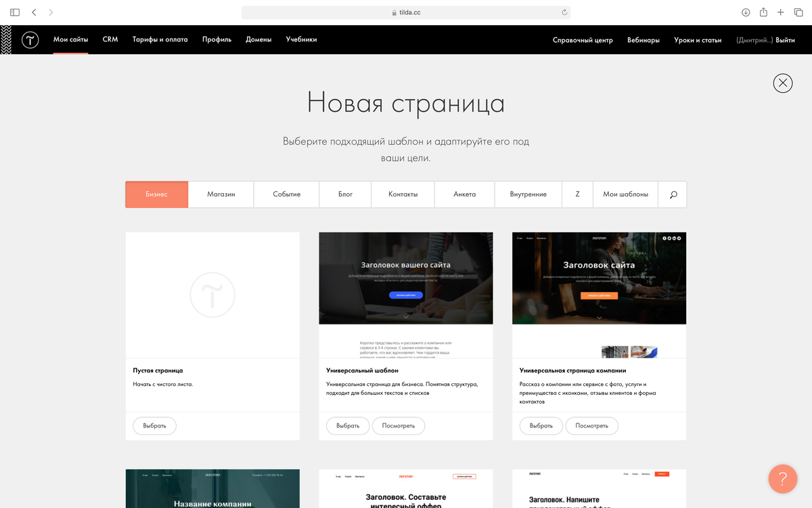The width and height of the screenshot is (812, 508).
Task: Open template search via magnifier icon
Action: click(672, 194)
